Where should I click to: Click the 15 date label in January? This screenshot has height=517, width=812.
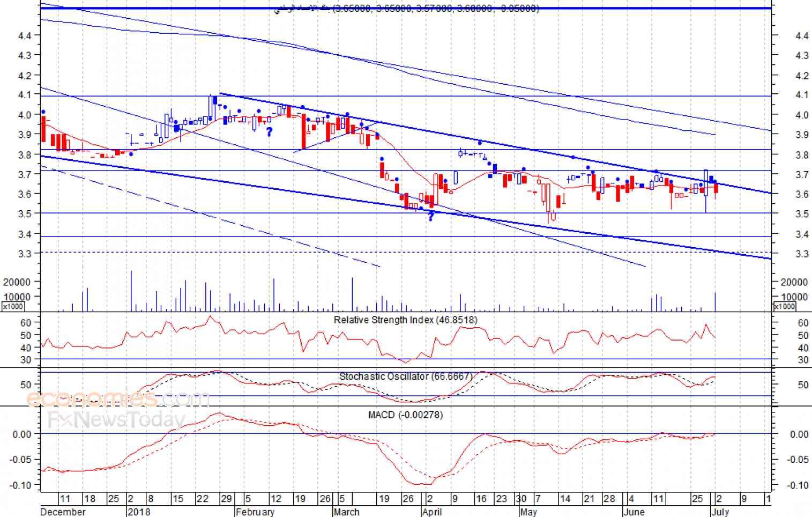point(177,499)
